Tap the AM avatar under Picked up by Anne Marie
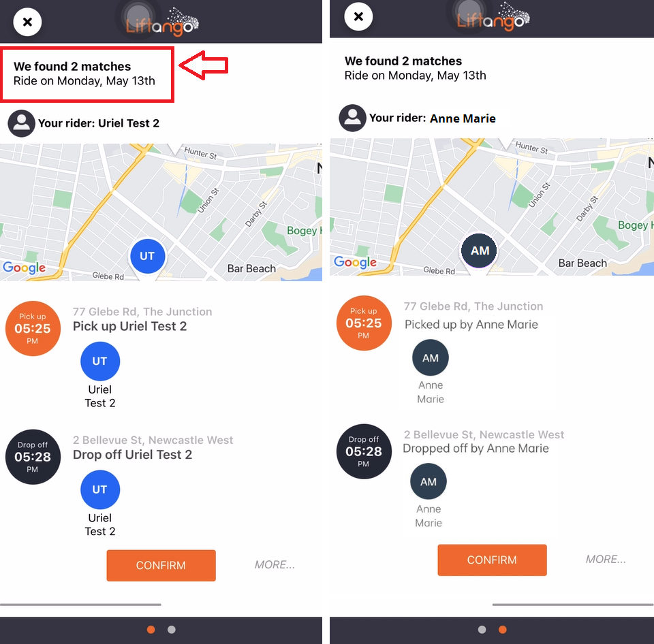 point(431,357)
